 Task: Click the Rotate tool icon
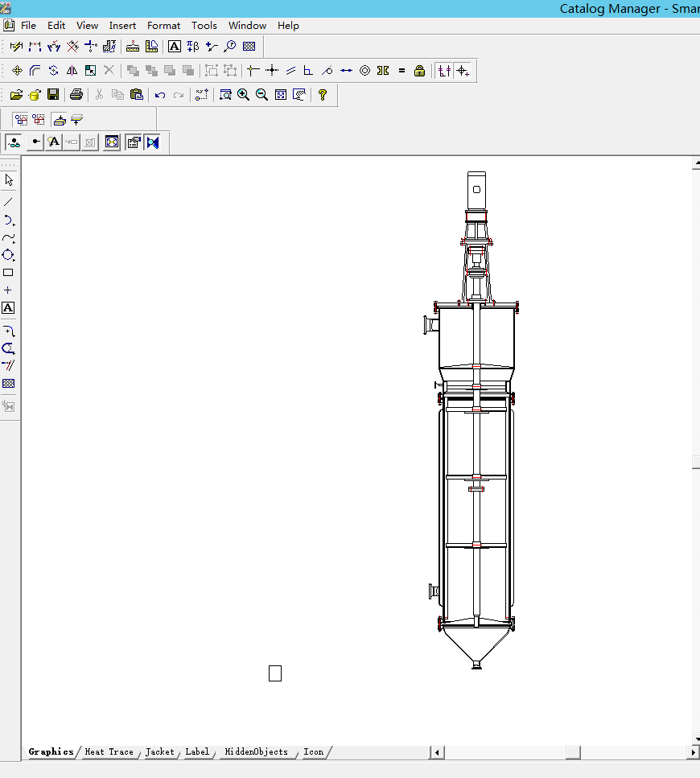54,71
